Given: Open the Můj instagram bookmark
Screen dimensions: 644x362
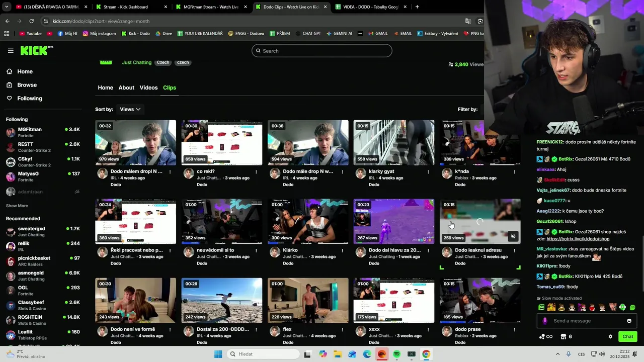Looking at the screenshot, I should pos(99,34).
